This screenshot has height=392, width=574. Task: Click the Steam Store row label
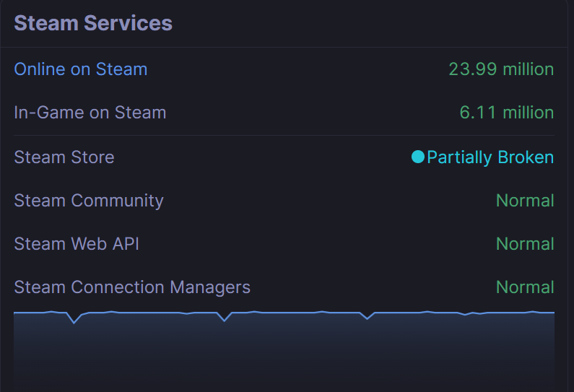64,157
